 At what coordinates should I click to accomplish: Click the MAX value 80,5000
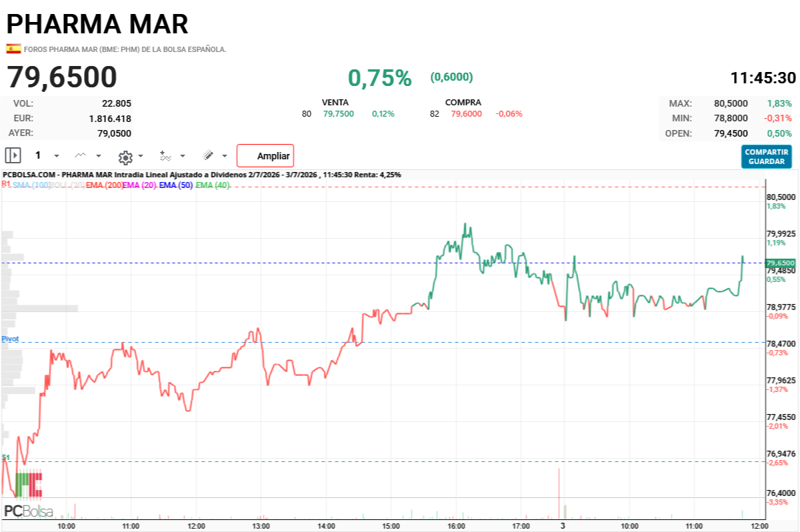(x=731, y=103)
